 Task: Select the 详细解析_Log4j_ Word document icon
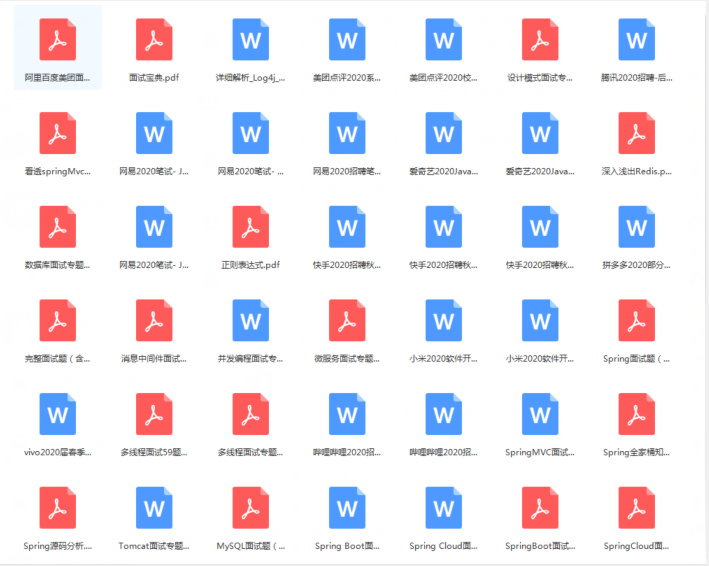251,39
